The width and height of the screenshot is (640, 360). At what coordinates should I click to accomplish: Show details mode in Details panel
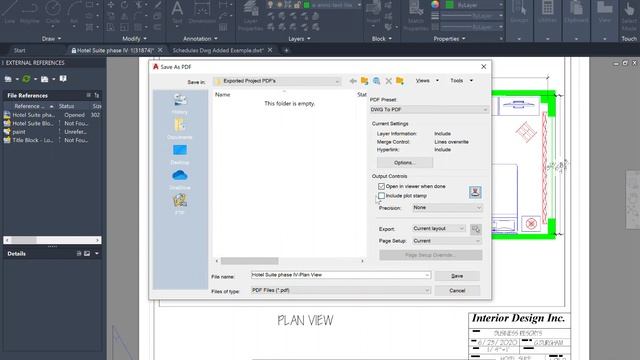[x=79, y=253]
